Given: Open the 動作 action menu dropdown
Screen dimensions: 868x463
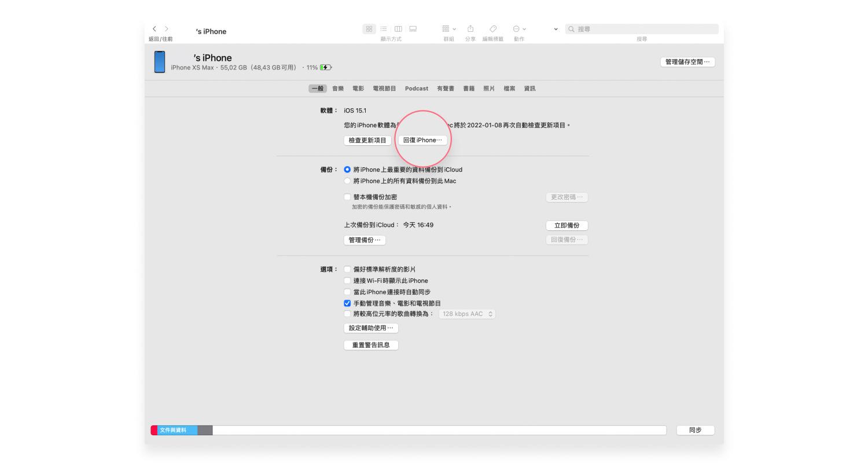Looking at the screenshot, I should click(x=519, y=29).
